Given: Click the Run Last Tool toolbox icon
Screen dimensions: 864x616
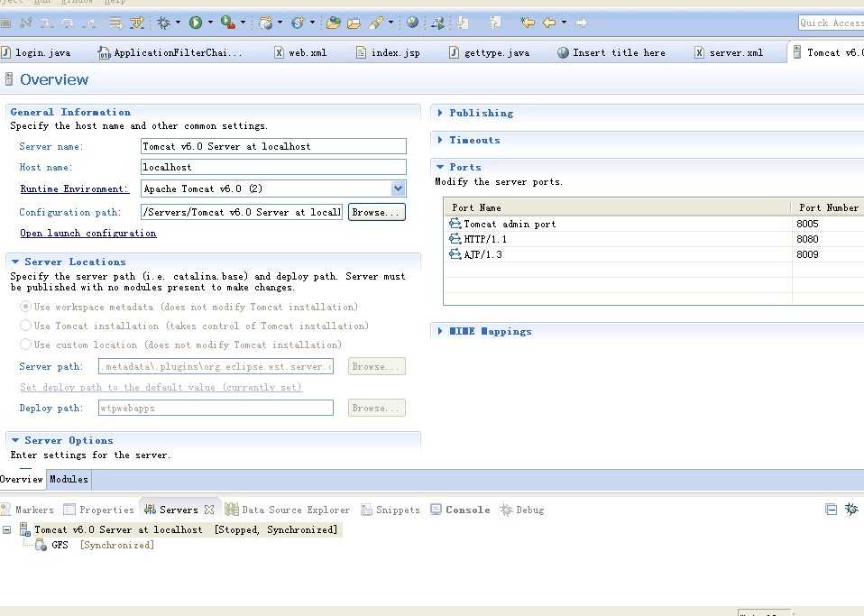Looking at the screenshot, I should click(x=227, y=22).
